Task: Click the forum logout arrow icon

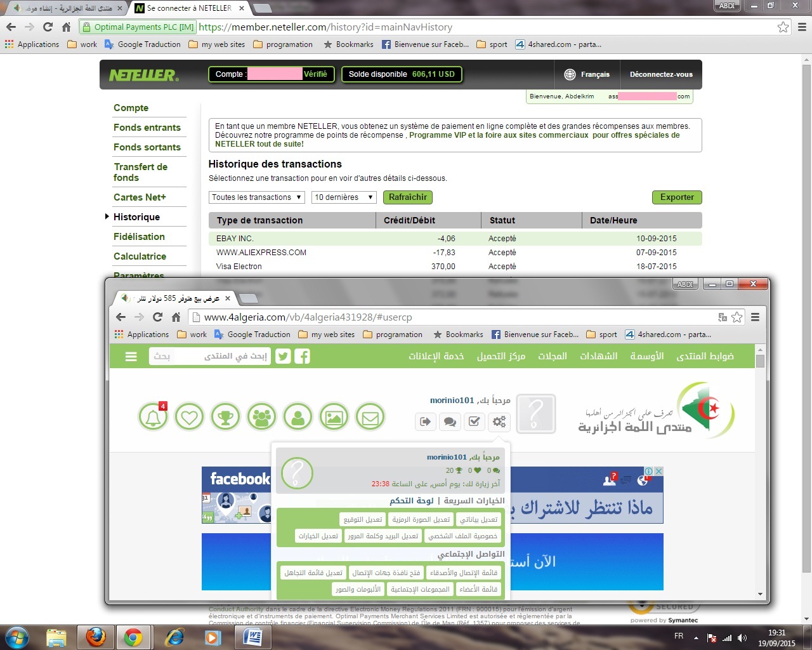Action: [x=426, y=421]
